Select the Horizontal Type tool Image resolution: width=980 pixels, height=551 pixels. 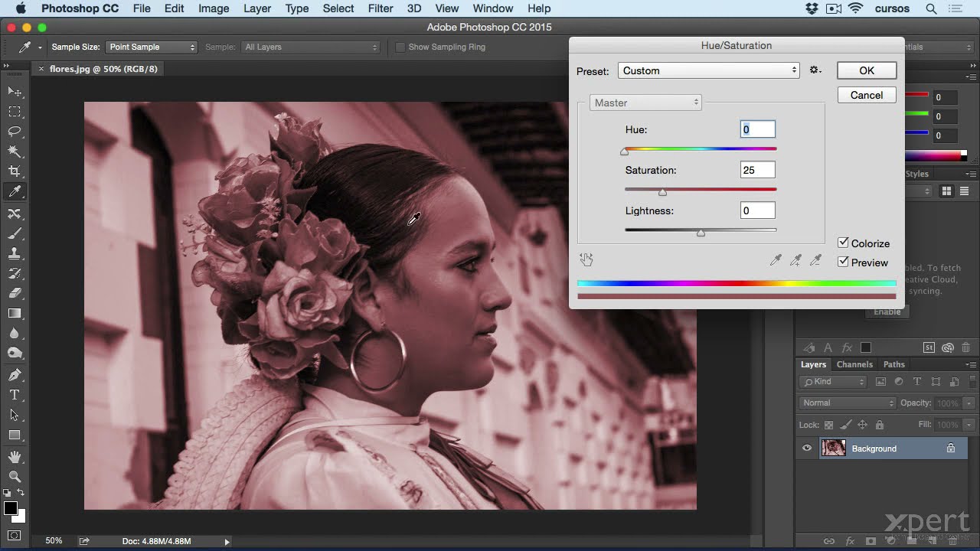(15, 395)
